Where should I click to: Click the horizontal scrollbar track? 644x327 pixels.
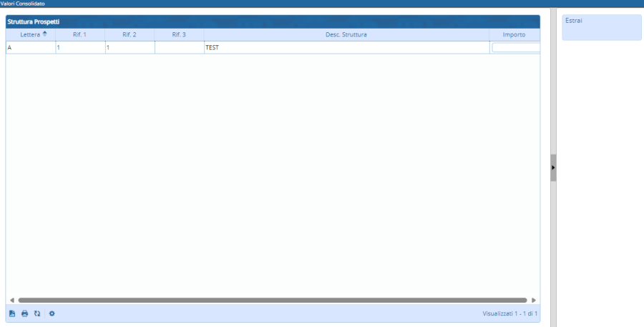(x=272, y=300)
